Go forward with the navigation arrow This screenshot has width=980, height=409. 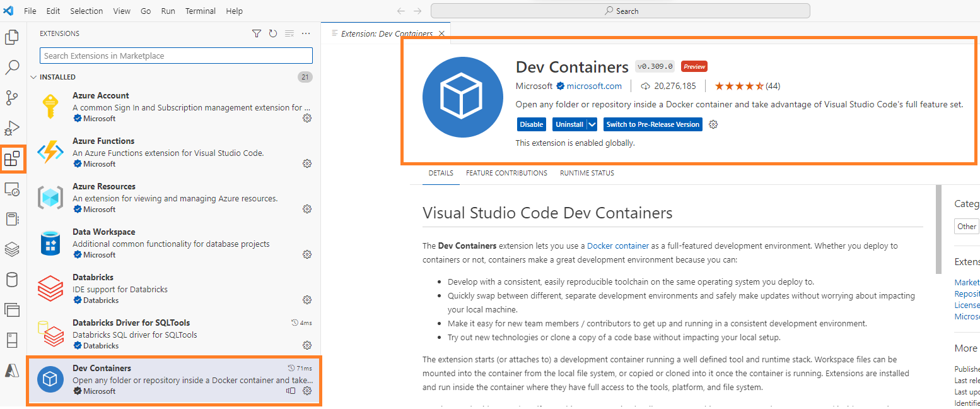point(417,11)
